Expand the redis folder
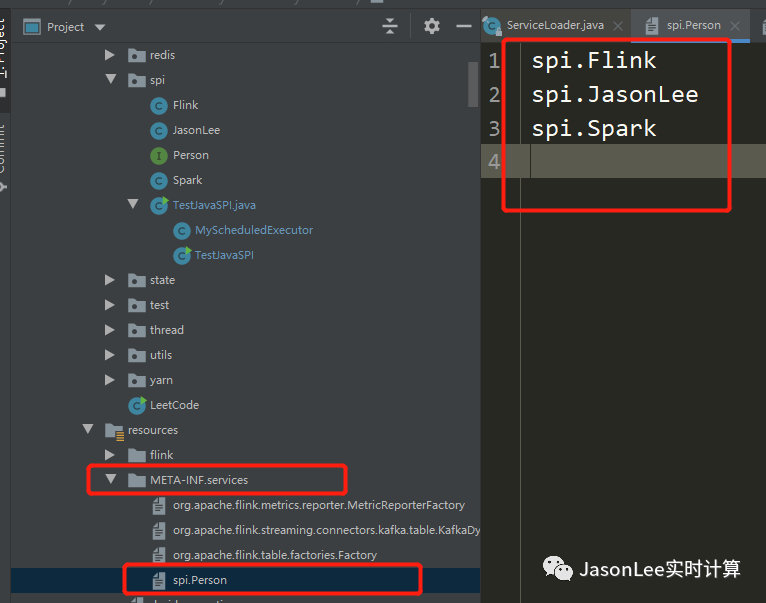 tap(110, 55)
